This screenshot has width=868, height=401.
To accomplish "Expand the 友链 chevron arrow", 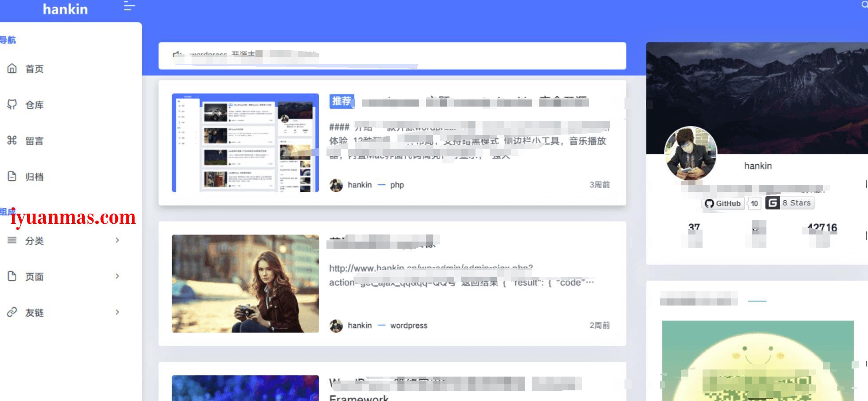I will [x=117, y=312].
